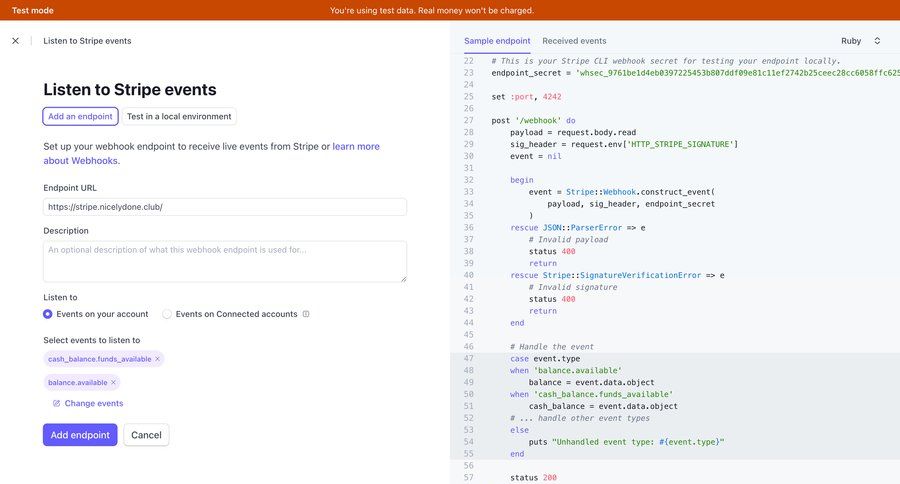Click 'rescue JSON::ParserError' code line
The width and height of the screenshot is (900, 484).
(577, 227)
